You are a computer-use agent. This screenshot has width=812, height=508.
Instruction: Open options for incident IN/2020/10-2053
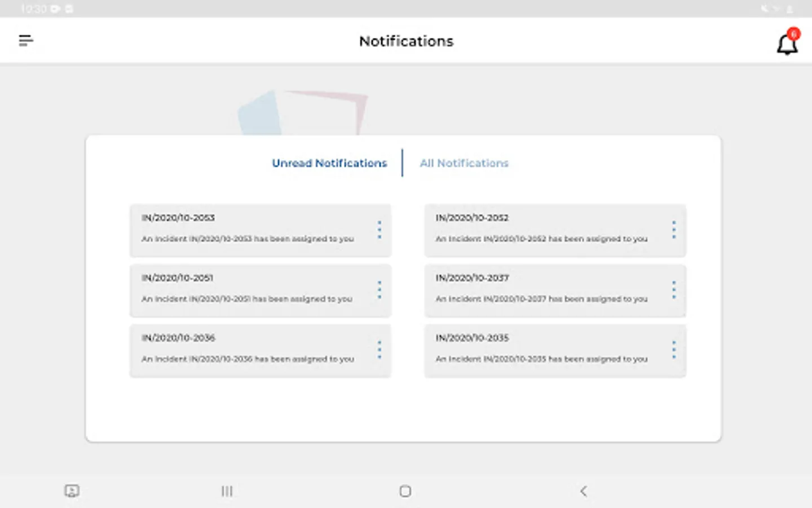click(x=379, y=230)
